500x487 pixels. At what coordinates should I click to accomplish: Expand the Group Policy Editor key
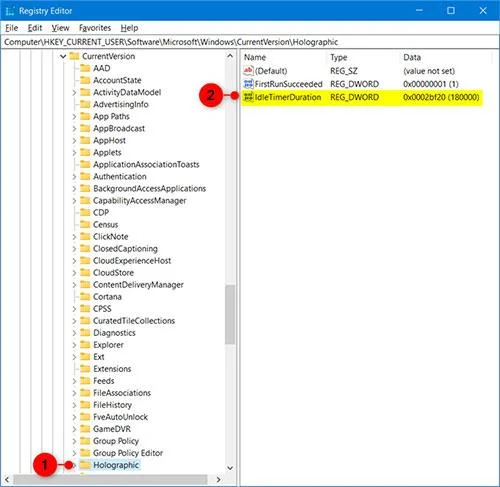(x=74, y=453)
